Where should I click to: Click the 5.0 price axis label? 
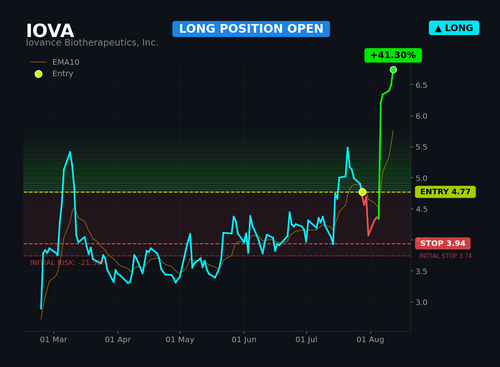click(x=421, y=178)
